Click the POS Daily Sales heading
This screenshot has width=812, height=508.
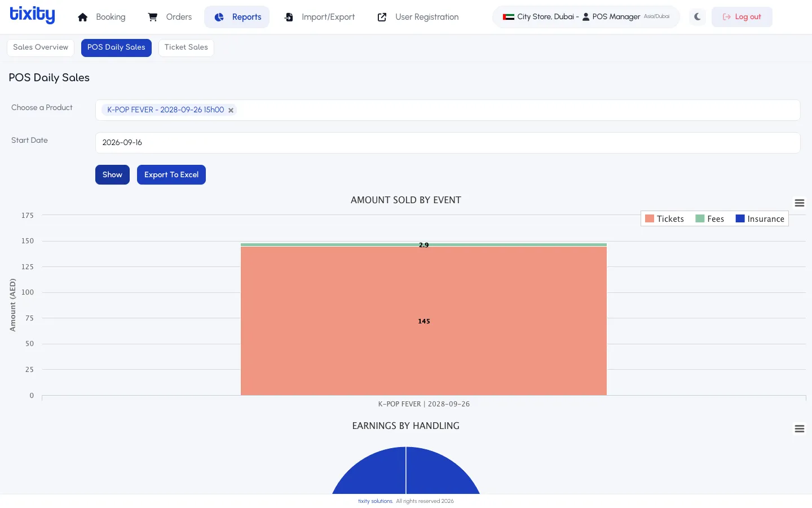pos(49,78)
